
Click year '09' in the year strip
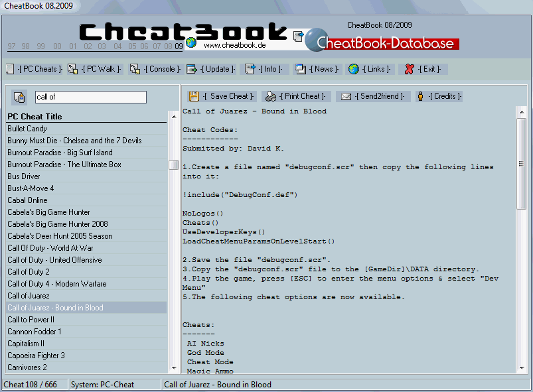click(179, 46)
